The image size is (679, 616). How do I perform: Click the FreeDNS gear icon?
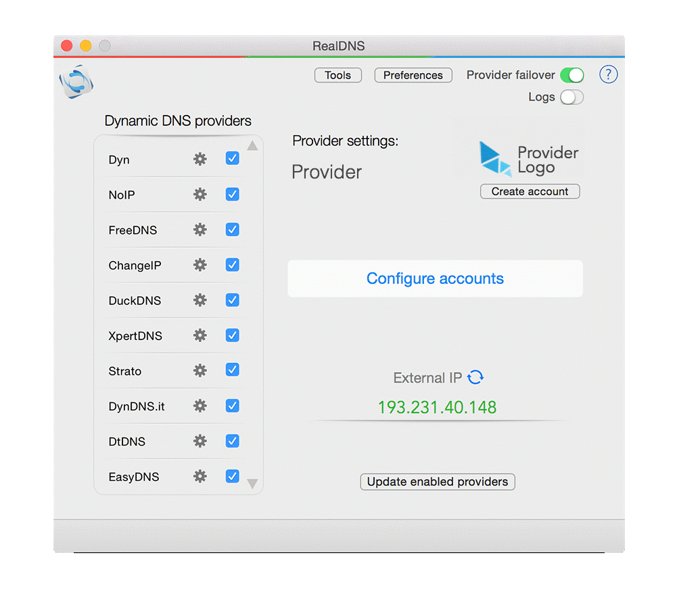(x=200, y=229)
